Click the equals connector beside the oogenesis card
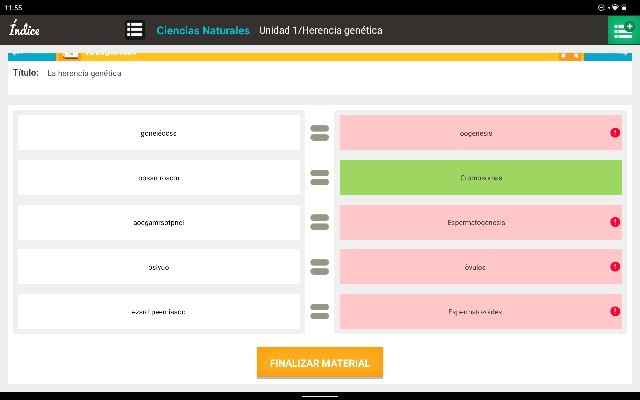640x400 pixels. click(319, 132)
